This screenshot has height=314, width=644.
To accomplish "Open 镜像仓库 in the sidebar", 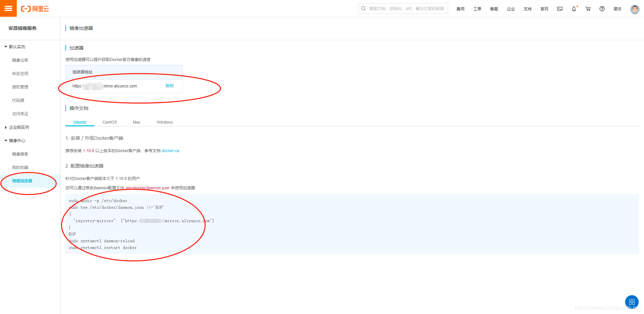I will click(20, 60).
